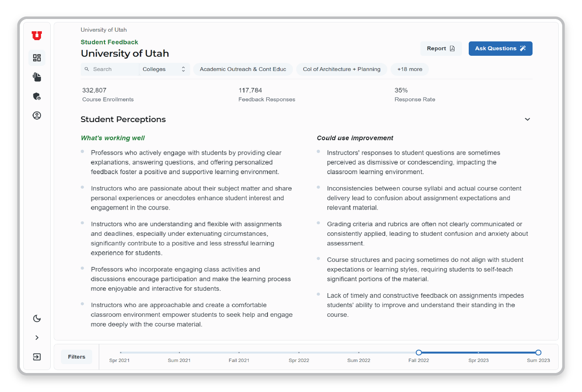582x392 pixels.
Task: Click the Sum 2021 timeline marker
Action: tap(179, 352)
